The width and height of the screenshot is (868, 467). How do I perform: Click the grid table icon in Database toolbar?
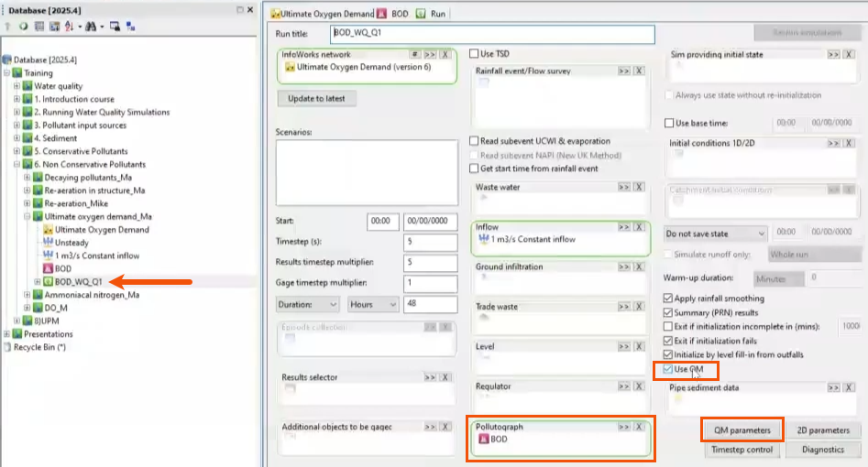(x=38, y=26)
